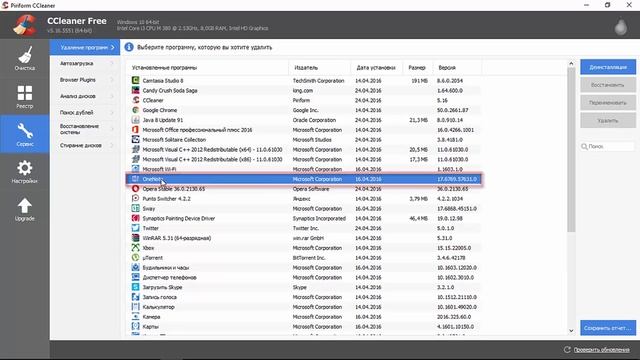This screenshot has width=640, height=360.
Task: Click the Переименовать rename button
Action: click(x=608, y=103)
